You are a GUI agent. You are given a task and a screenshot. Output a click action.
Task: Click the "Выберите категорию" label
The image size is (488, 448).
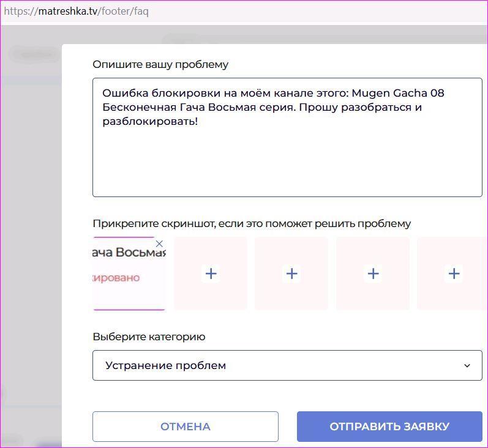[149, 337]
